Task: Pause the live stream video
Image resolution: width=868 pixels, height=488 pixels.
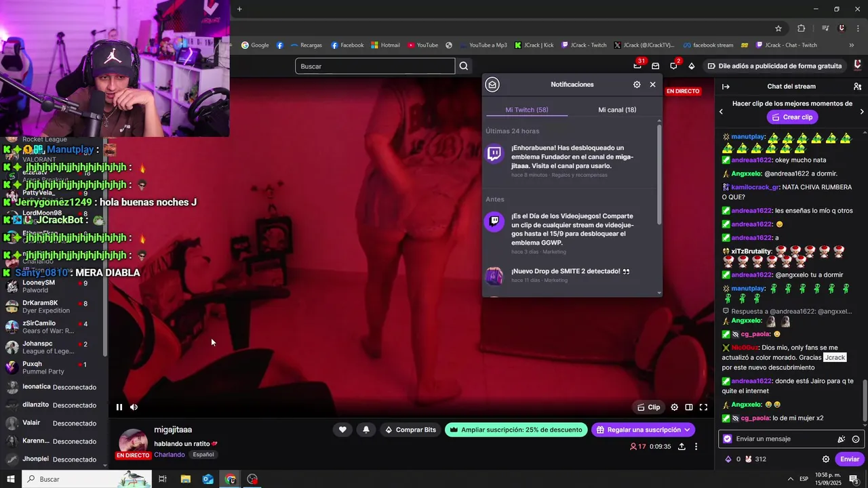Action: tap(119, 407)
